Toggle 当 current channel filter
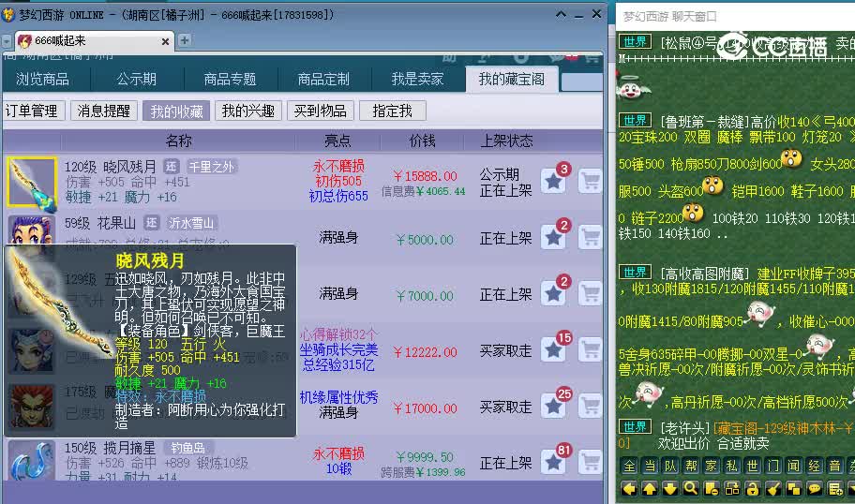 pyautogui.click(x=650, y=466)
